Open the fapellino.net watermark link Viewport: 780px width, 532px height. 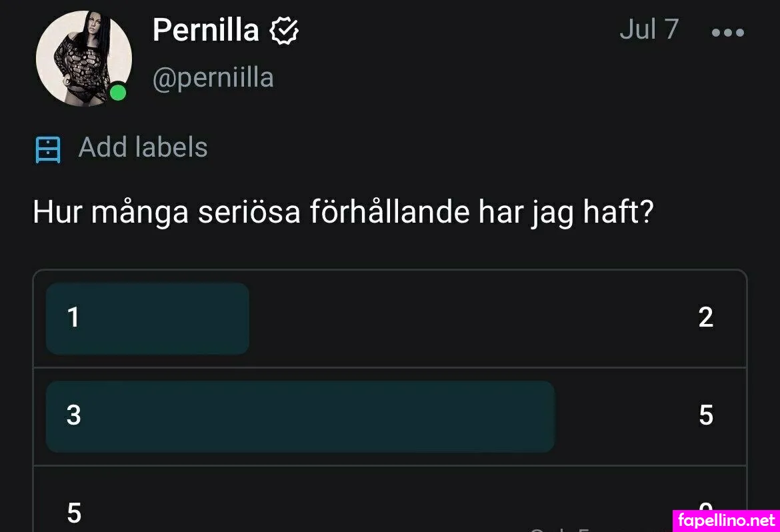click(726, 521)
